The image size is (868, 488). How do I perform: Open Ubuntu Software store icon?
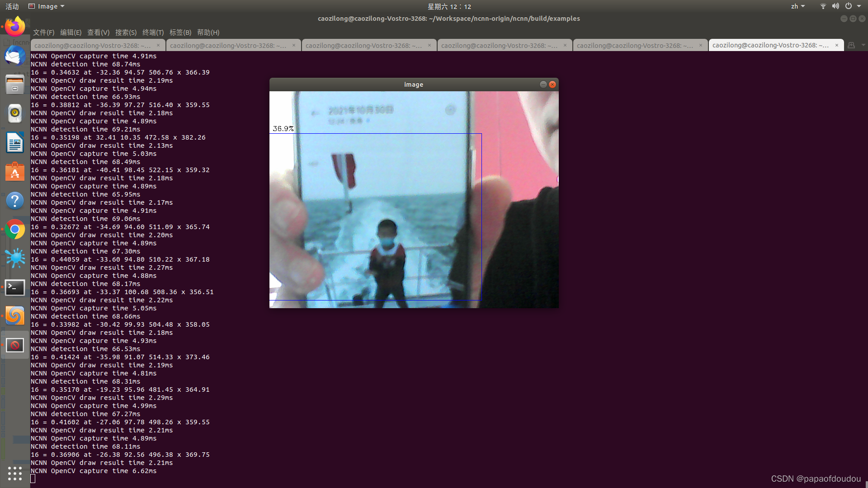pos(15,172)
